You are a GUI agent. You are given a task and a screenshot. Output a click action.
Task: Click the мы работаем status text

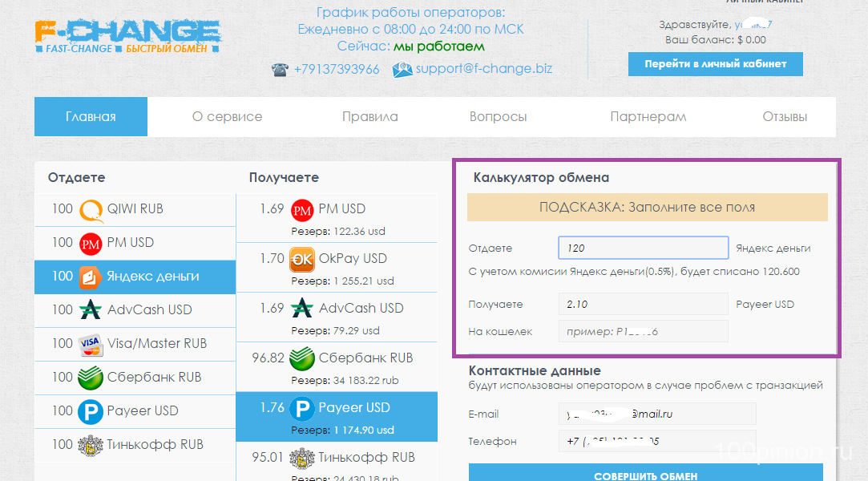pyautogui.click(x=439, y=46)
